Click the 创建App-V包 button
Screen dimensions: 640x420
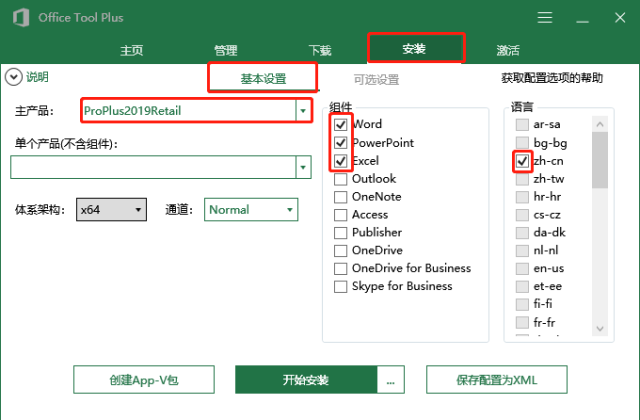coord(144,380)
